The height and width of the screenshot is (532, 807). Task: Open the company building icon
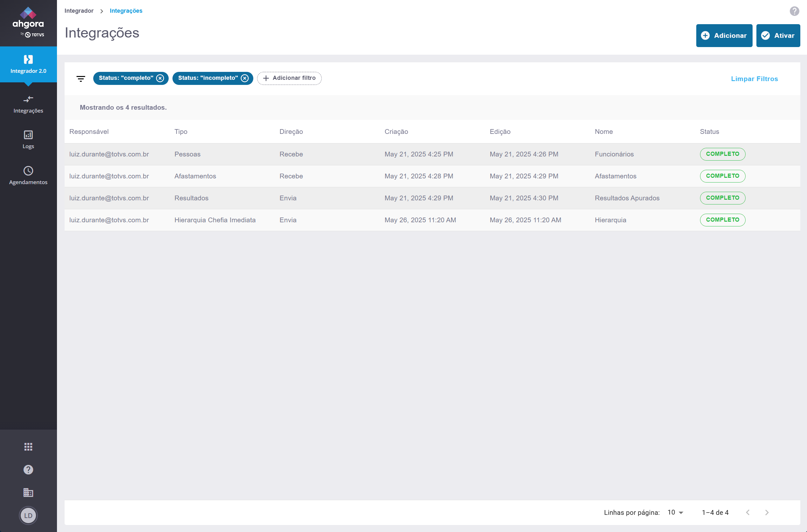28,492
